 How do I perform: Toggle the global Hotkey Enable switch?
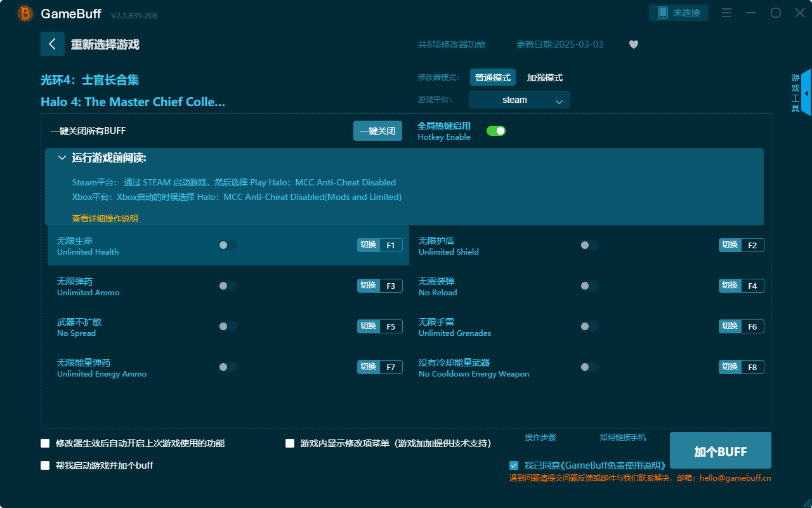point(495,131)
